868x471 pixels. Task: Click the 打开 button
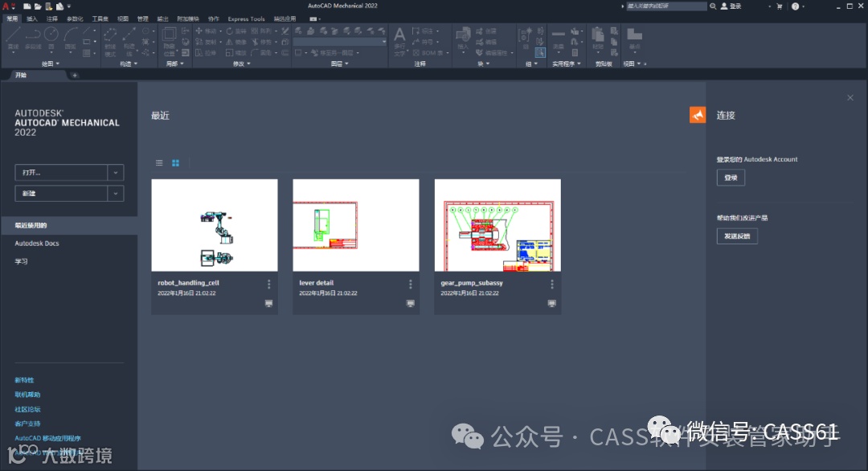tap(61, 173)
